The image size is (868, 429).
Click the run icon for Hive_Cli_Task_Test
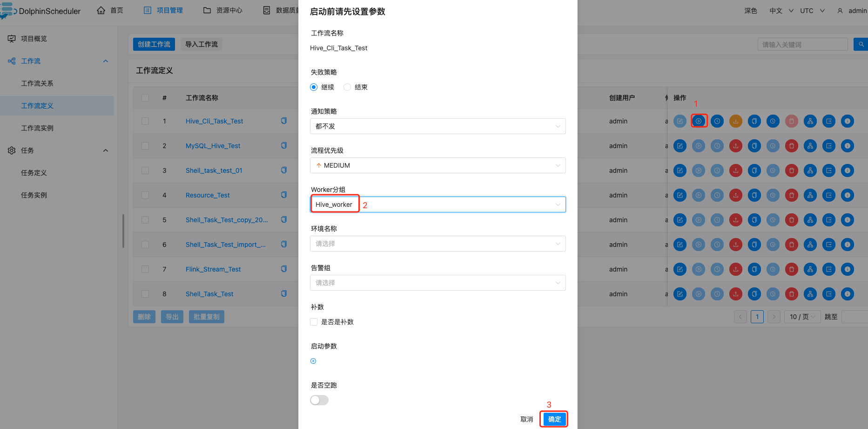tap(699, 121)
